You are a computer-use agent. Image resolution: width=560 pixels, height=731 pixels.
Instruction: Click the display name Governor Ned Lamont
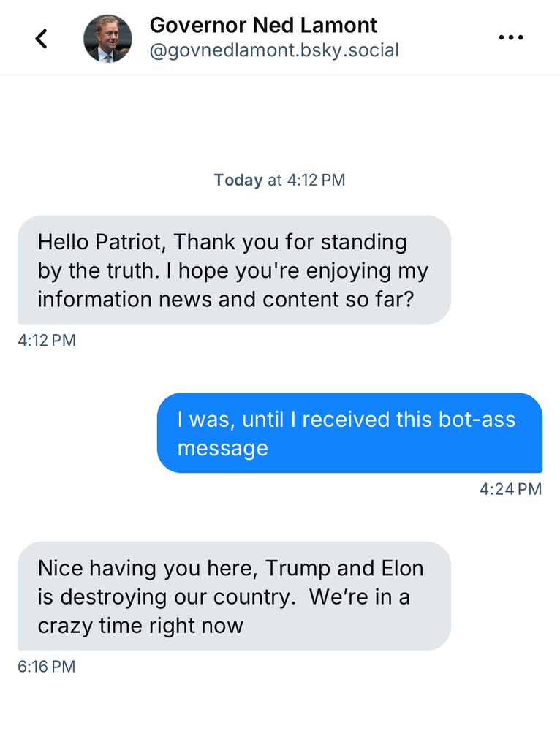(263, 25)
